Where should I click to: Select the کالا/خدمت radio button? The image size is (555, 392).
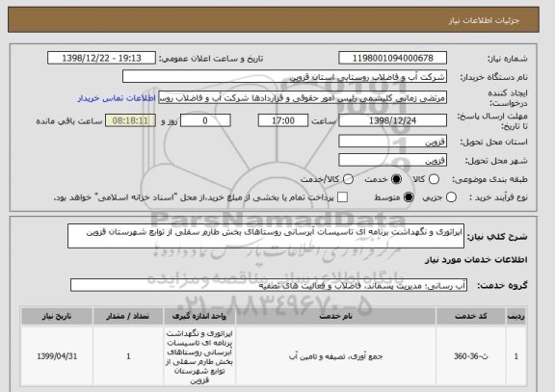pyautogui.click(x=348, y=179)
